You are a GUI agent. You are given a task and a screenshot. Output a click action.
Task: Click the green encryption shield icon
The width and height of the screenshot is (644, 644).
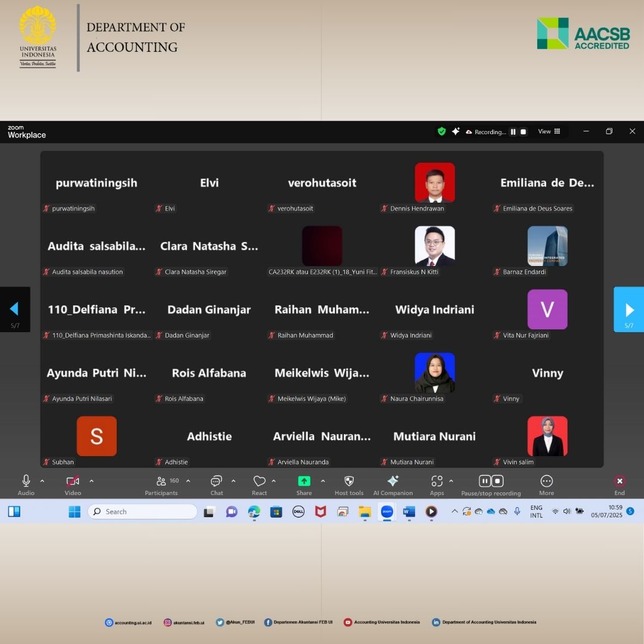[x=441, y=132]
